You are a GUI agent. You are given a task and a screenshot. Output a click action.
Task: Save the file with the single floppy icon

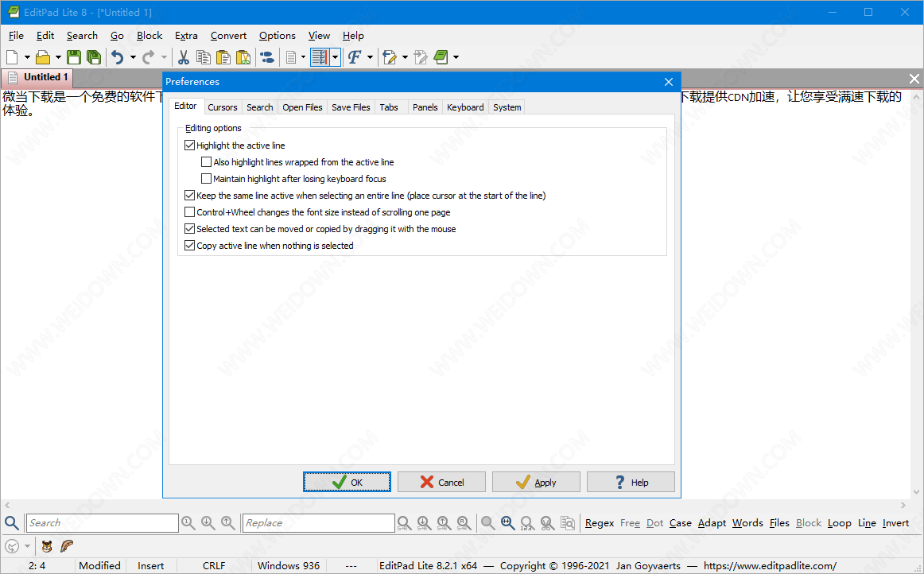click(74, 57)
